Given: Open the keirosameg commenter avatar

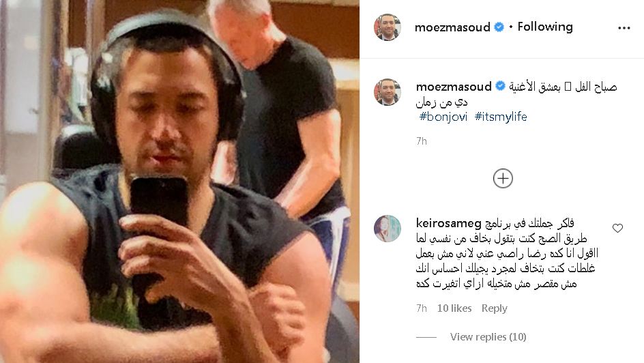Looking at the screenshot, I should (387, 229).
